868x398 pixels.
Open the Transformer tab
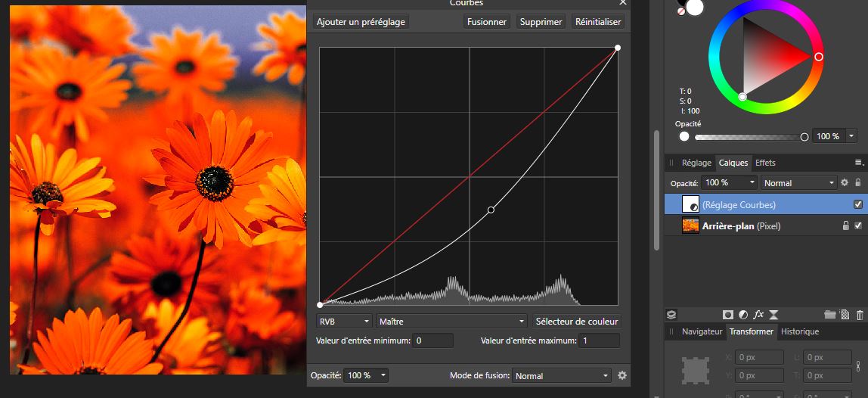coord(752,331)
